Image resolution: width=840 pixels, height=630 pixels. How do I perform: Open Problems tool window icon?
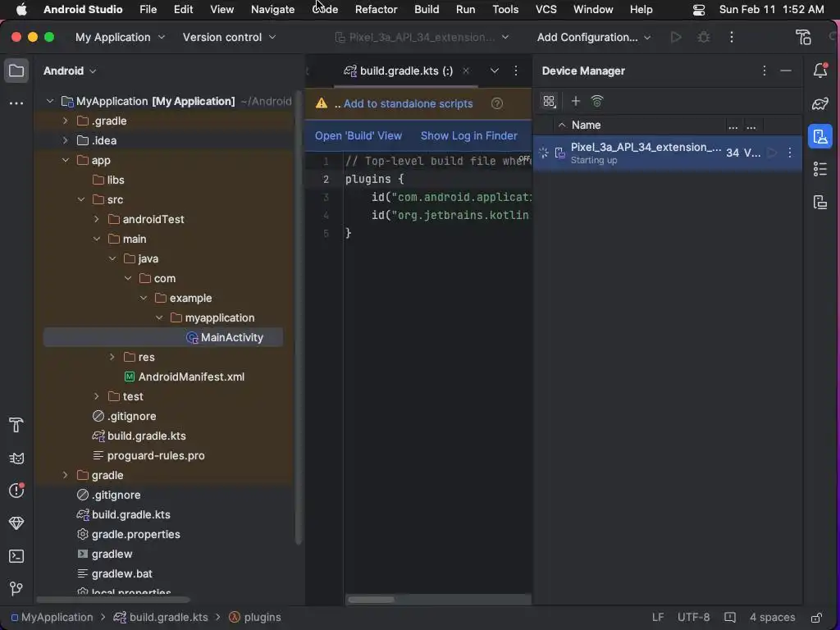pos(16,491)
